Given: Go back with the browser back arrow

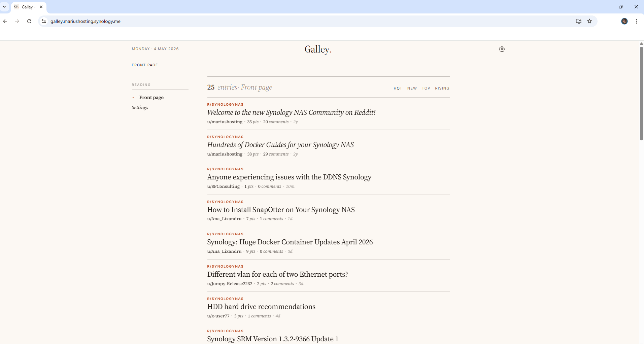Looking at the screenshot, I should 5,21.
